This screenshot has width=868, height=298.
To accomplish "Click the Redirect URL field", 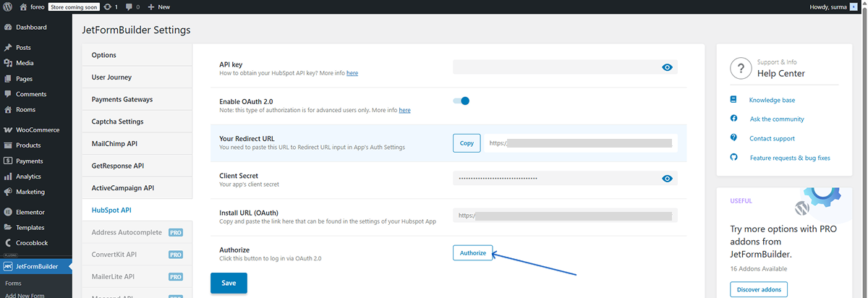I will 581,143.
